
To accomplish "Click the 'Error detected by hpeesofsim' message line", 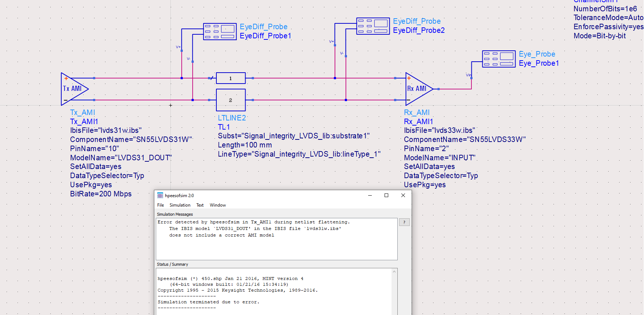I will tap(254, 222).
